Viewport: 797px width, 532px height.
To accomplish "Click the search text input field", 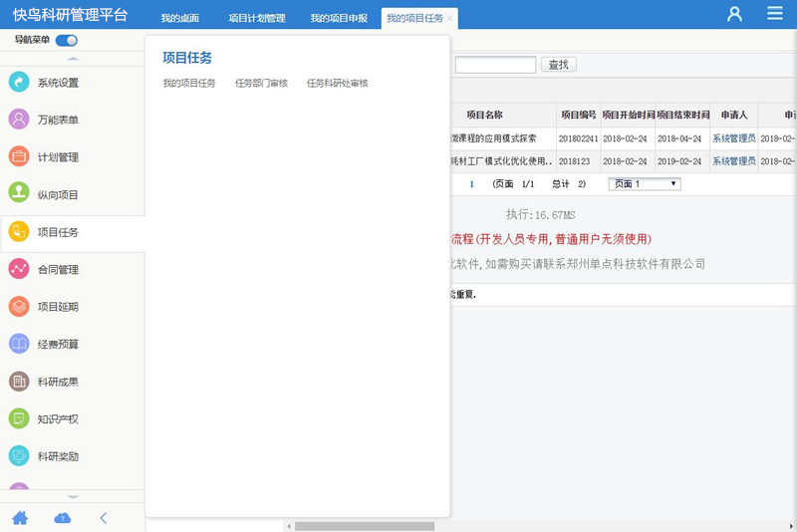I will point(495,65).
